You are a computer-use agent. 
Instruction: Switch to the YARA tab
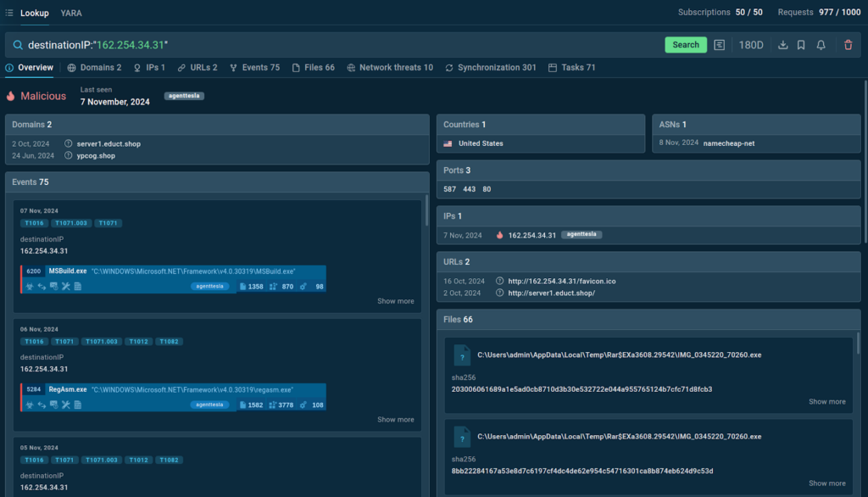tap(71, 13)
